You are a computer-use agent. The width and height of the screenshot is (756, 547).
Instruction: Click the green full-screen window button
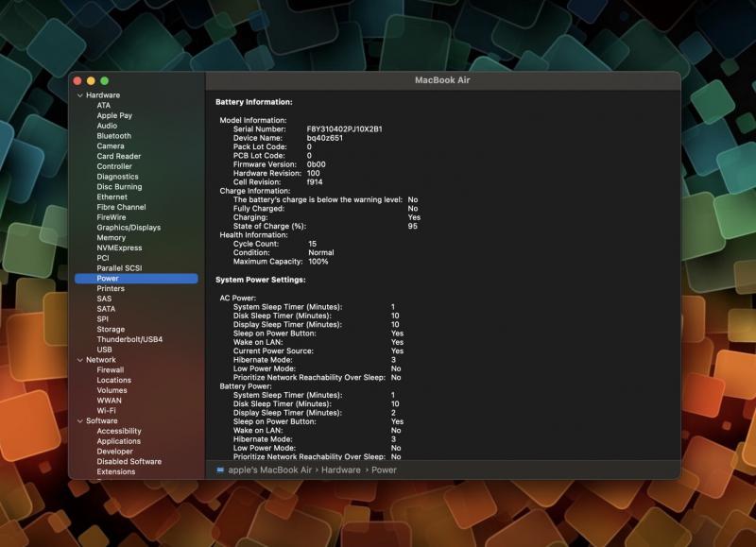tap(104, 81)
